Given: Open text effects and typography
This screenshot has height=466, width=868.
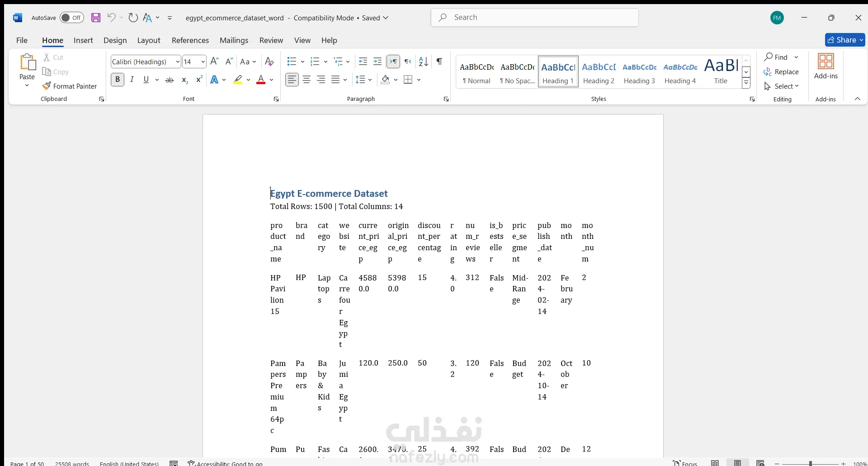Looking at the screenshot, I should click(x=215, y=80).
